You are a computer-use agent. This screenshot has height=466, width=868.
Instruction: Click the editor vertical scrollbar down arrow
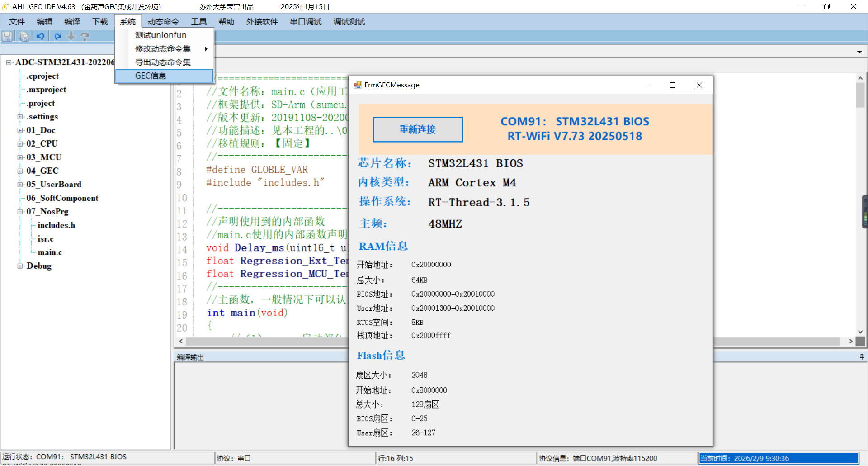[x=860, y=332]
